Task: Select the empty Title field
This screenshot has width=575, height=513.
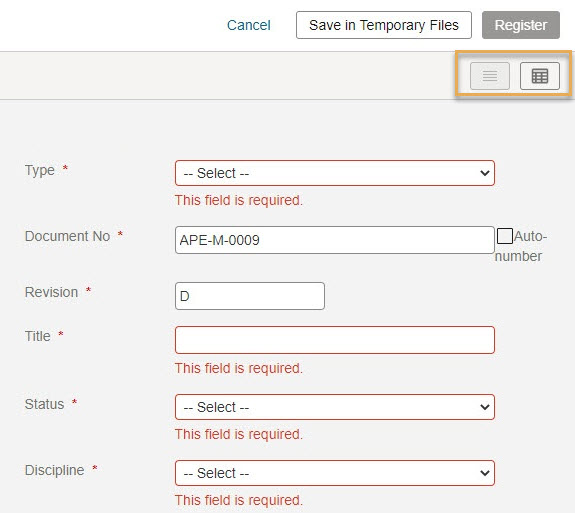Action: 335,340
